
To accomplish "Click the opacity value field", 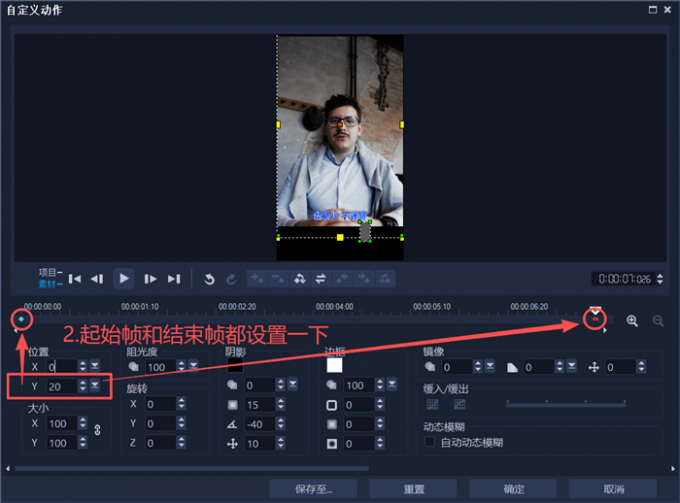I will tap(161, 367).
